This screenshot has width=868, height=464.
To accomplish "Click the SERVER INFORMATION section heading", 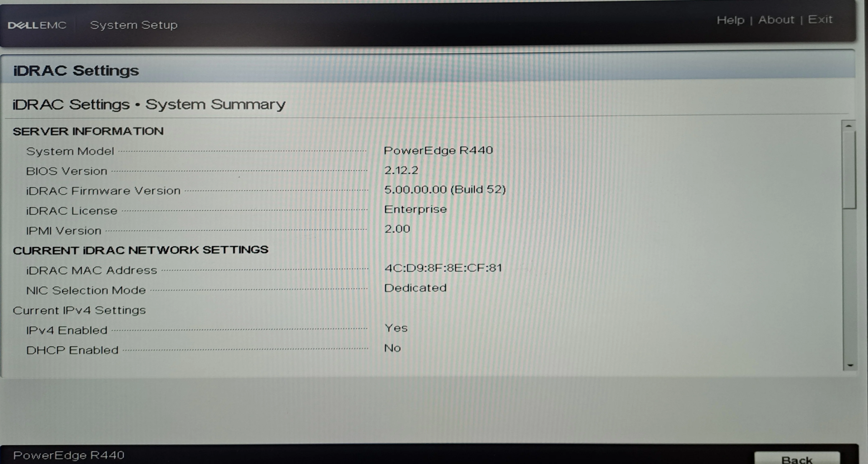I will 88,131.
